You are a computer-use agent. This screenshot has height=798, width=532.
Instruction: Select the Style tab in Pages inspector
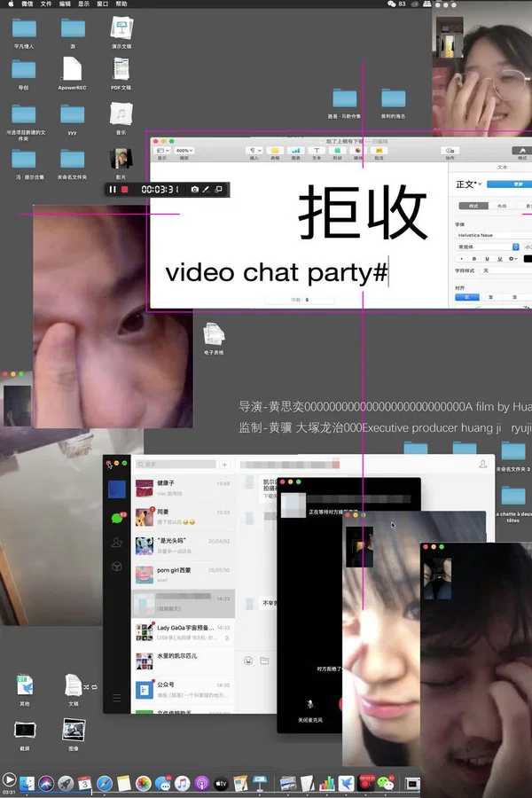473,206
